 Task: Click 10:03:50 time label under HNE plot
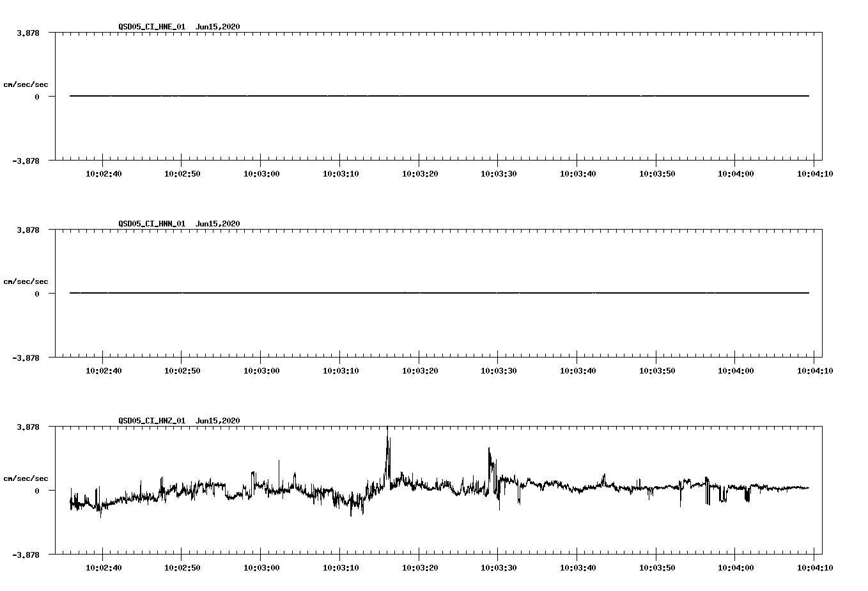pos(656,173)
